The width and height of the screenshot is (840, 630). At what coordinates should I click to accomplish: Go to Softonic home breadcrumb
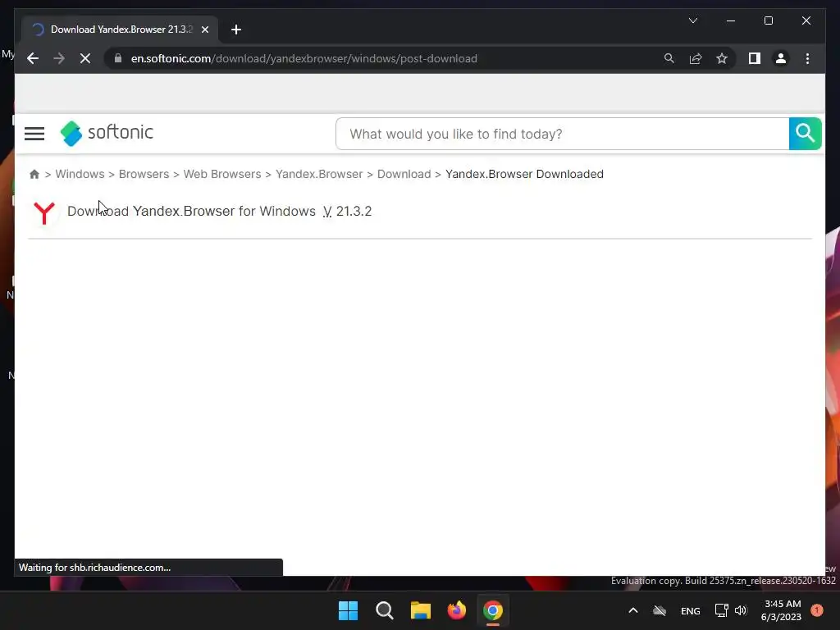(34, 174)
